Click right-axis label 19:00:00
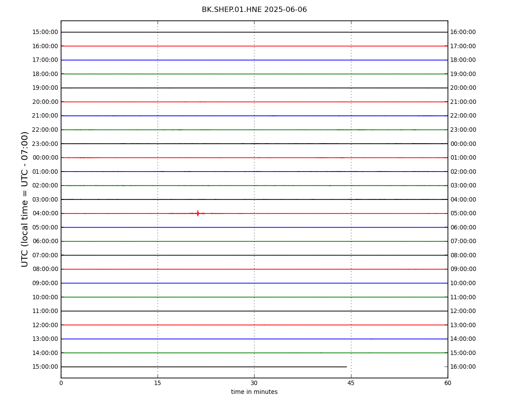 [463, 74]
